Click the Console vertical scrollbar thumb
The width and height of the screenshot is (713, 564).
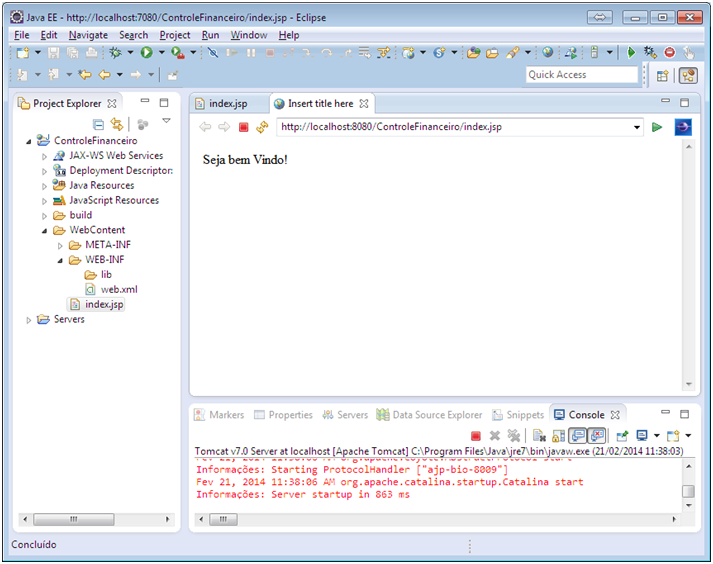tap(688, 492)
